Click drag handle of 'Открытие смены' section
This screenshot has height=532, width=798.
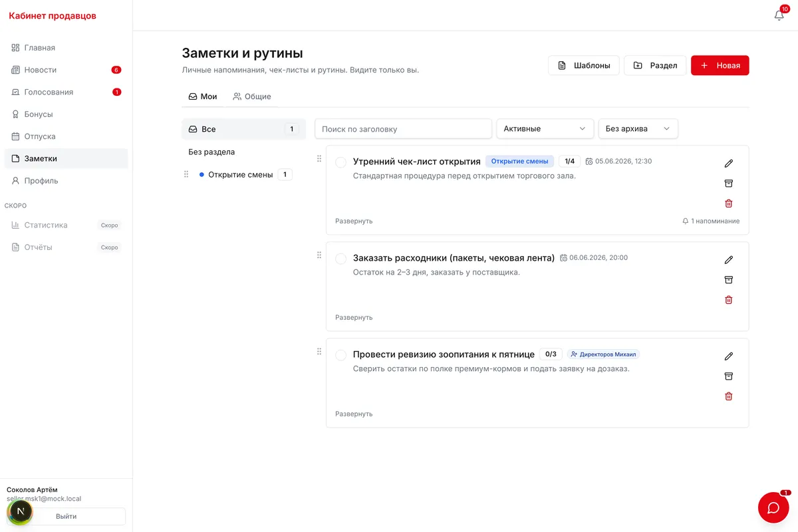click(186, 174)
